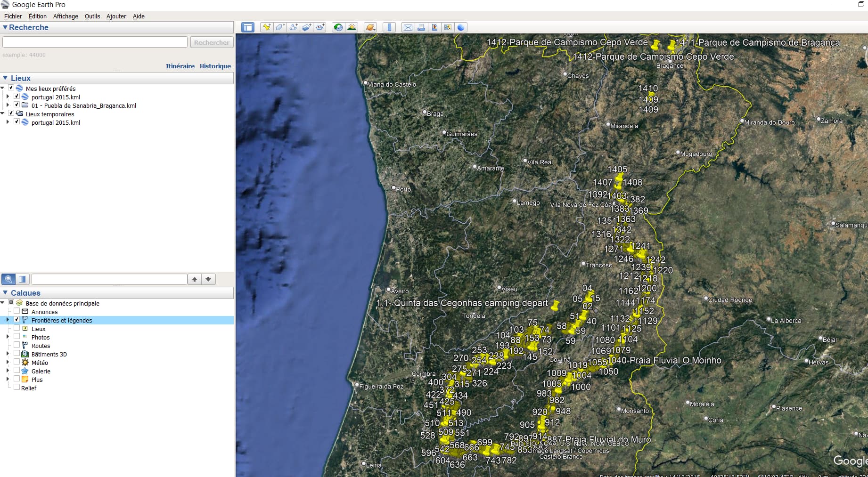View in Google Maps toolbar icon
Viewport: 868px width, 477px height.
click(448, 27)
